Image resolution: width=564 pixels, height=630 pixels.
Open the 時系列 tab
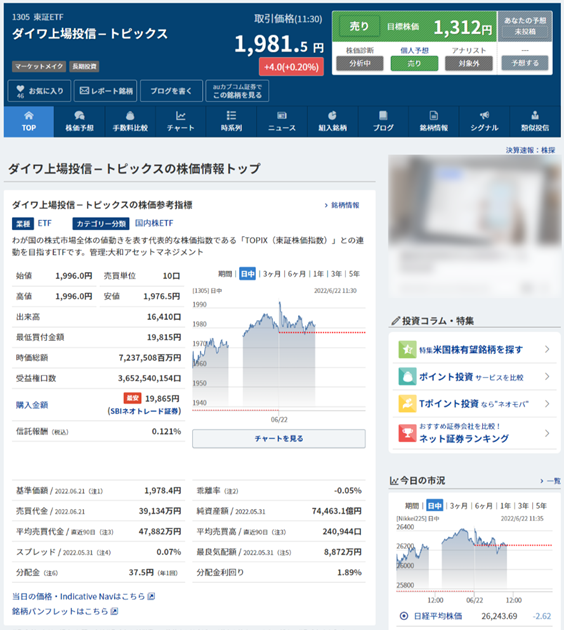tap(231, 122)
